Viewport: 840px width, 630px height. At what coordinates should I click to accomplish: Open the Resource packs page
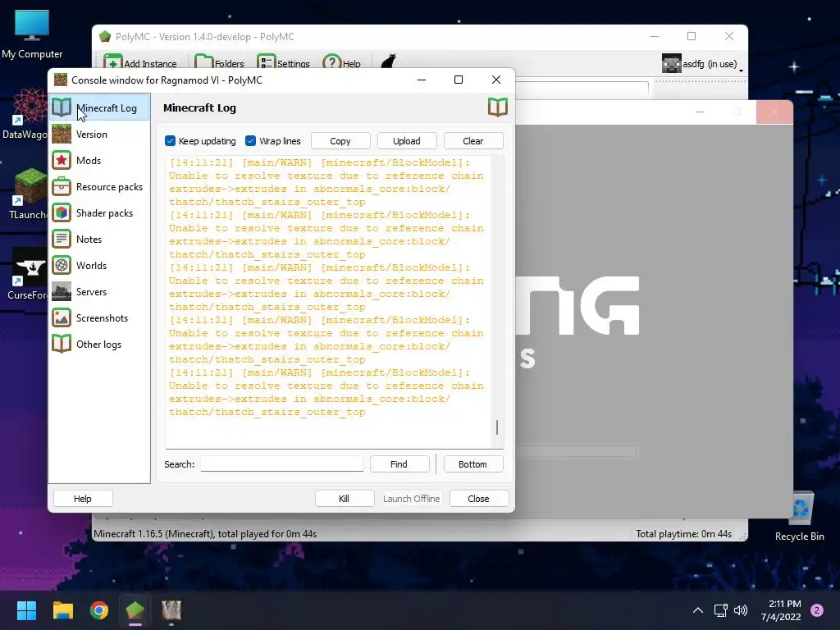pos(99,186)
